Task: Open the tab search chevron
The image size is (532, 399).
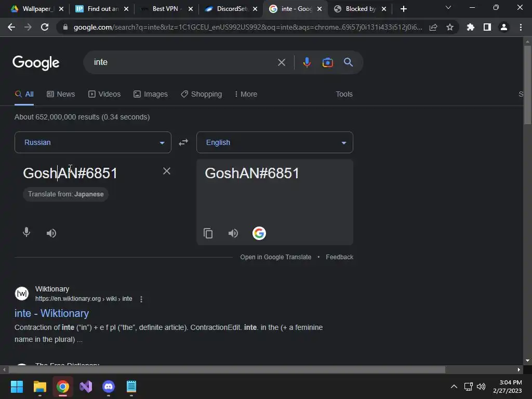Action: tap(448, 7)
